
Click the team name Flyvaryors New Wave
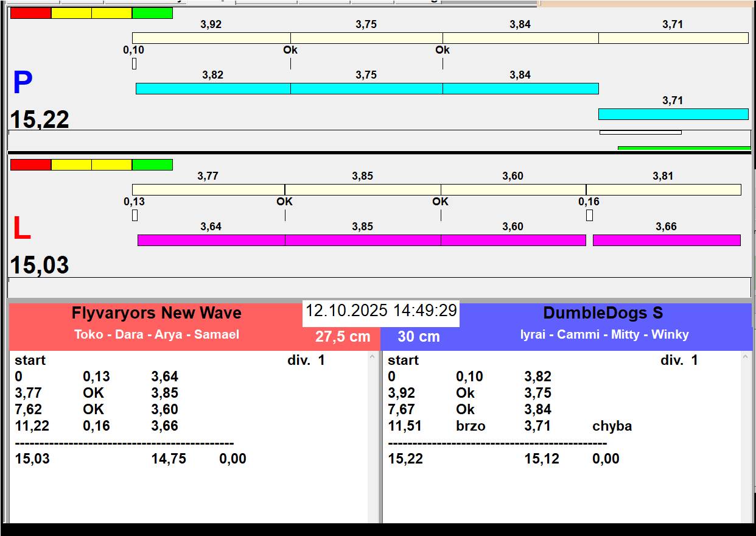(156, 313)
